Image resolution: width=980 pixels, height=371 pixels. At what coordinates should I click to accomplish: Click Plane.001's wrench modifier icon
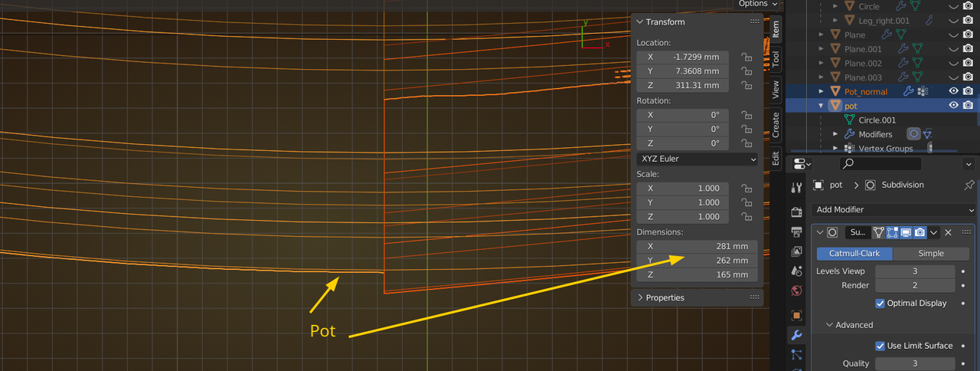pyautogui.click(x=903, y=49)
